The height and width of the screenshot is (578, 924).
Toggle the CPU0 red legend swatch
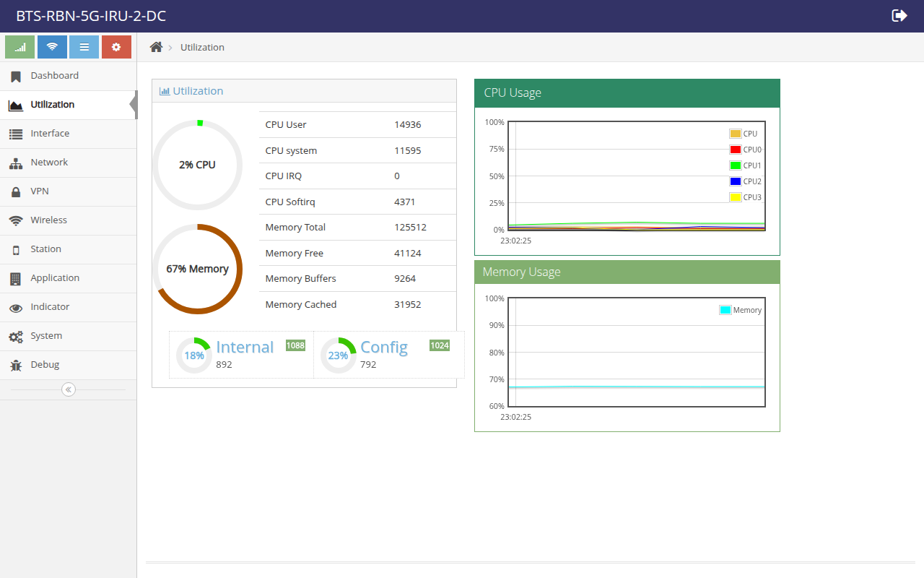coord(736,150)
